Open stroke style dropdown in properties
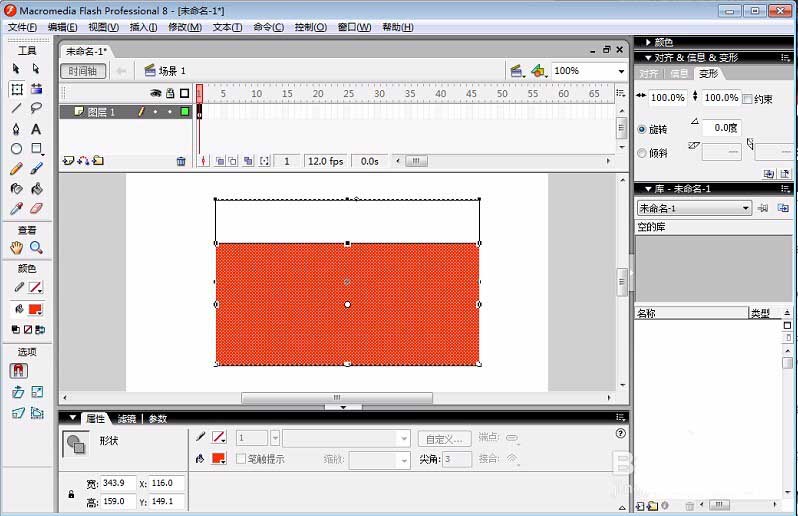The width and height of the screenshot is (798, 516). click(x=347, y=438)
